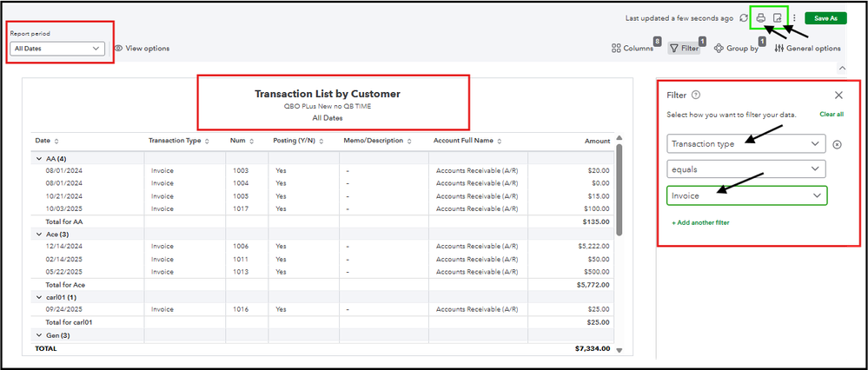Open the Group by options
The image size is (868, 370).
736,49
